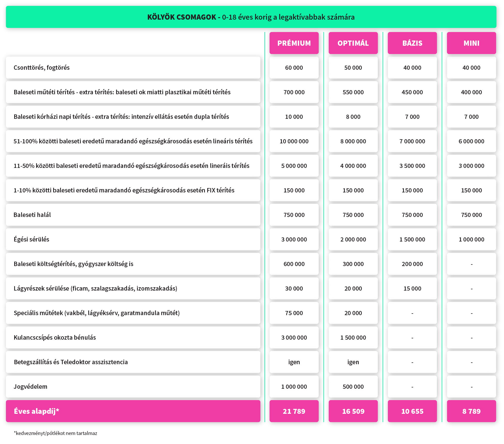Click Betegszállítás és Teledoktor asszisztencia row
This screenshot has height=444, width=504.
[x=71, y=362]
